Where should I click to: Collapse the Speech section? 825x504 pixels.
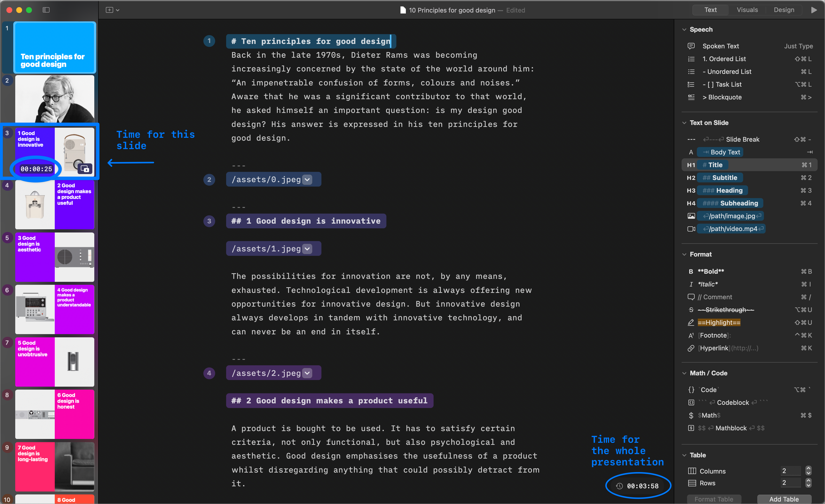pyautogui.click(x=684, y=29)
